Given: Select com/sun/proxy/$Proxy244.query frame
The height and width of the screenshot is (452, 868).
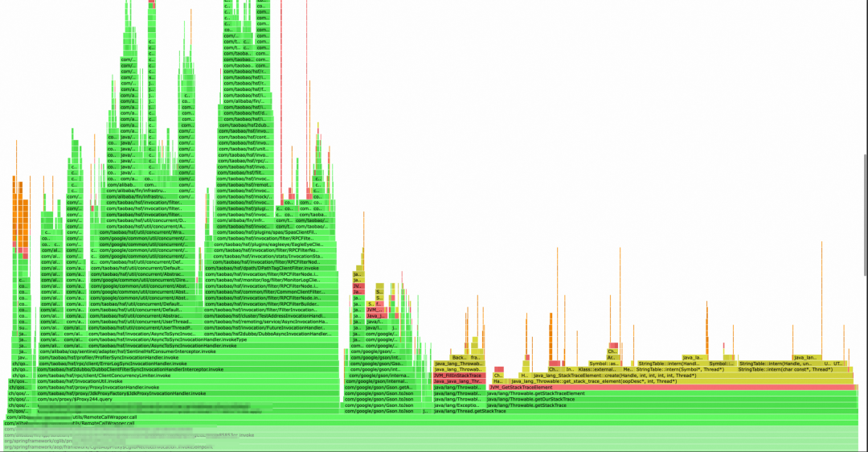Looking at the screenshot, I should pos(187,400).
